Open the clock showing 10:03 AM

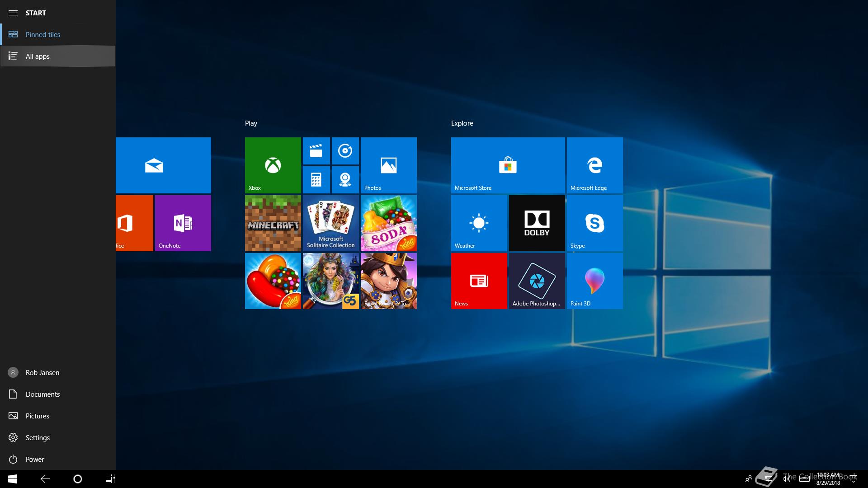(828, 479)
